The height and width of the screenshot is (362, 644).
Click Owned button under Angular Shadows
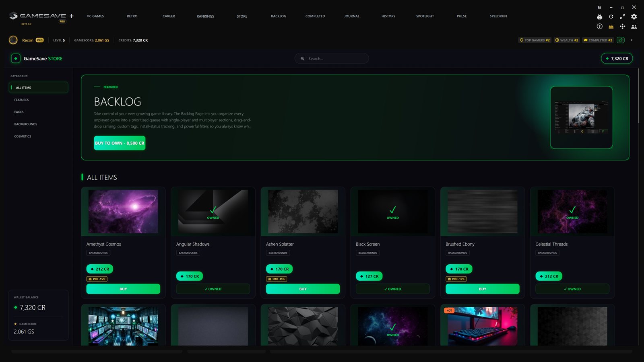click(x=213, y=289)
